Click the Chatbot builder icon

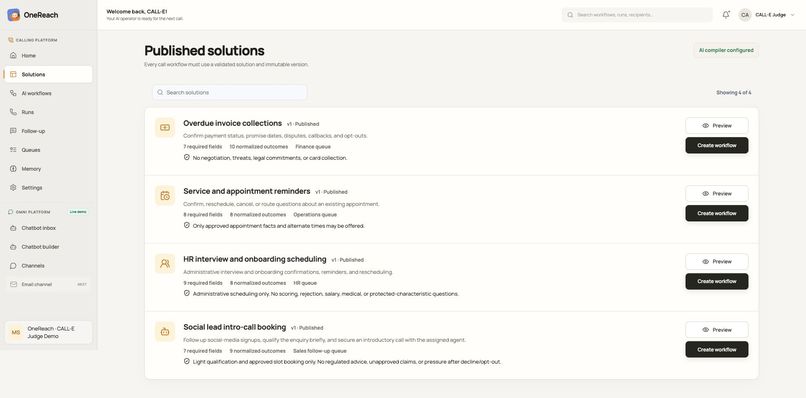coord(13,247)
